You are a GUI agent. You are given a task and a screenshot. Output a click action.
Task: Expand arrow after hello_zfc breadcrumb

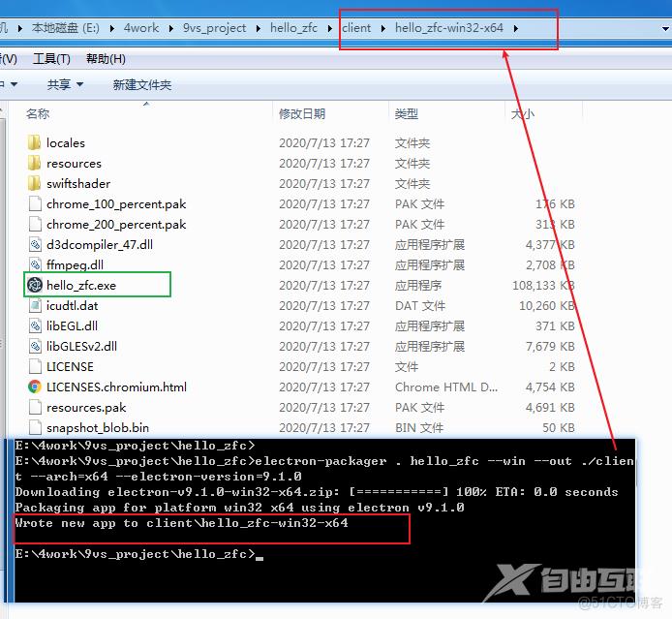329,29
